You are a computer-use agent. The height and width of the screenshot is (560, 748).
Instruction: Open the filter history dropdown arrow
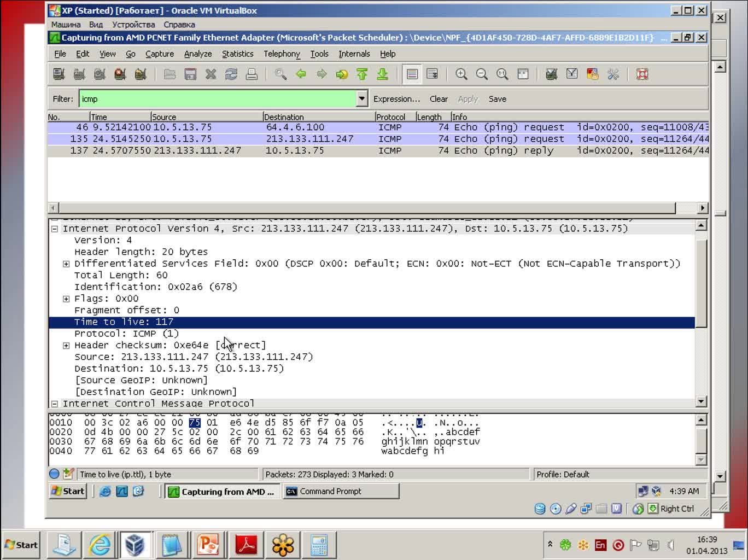pyautogui.click(x=362, y=99)
